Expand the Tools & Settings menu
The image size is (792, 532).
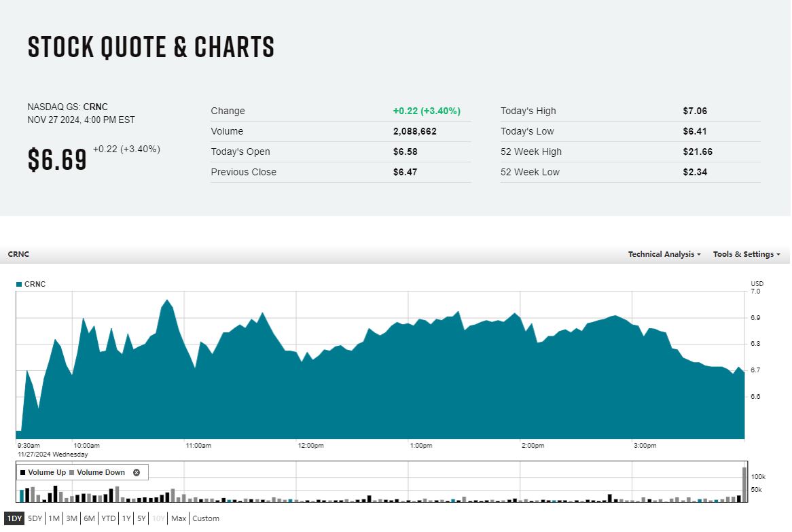746,254
